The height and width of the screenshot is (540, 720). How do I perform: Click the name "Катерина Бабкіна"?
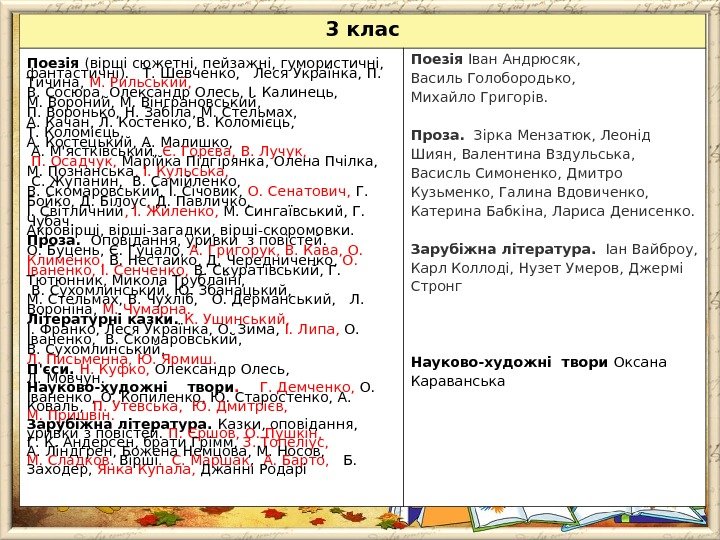click(477, 211)
